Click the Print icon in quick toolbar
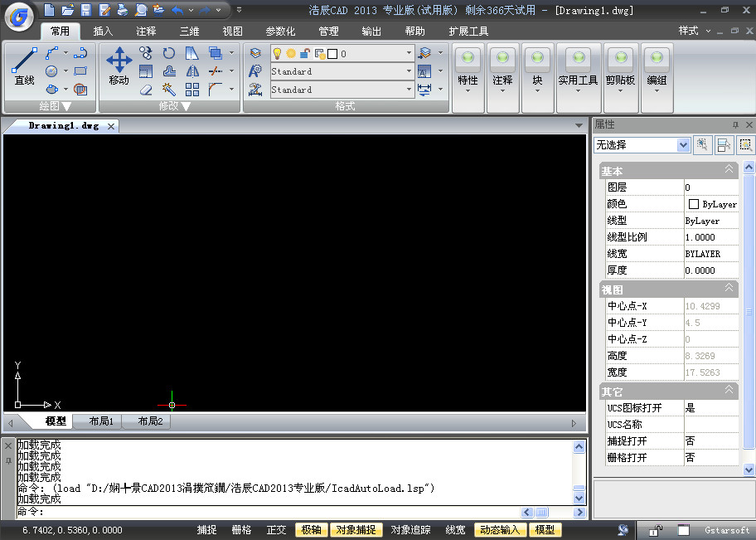 123,10
